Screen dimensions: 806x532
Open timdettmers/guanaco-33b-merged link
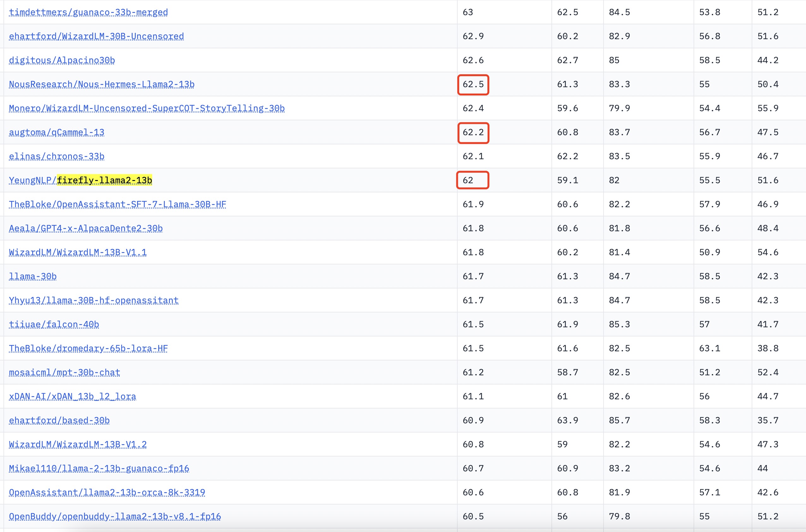click(x=88, y=12)
